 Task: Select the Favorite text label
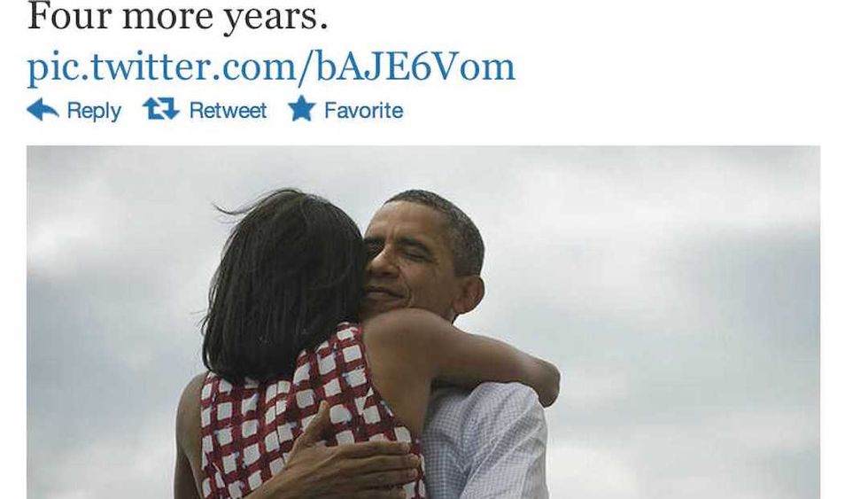coord(364,110)
